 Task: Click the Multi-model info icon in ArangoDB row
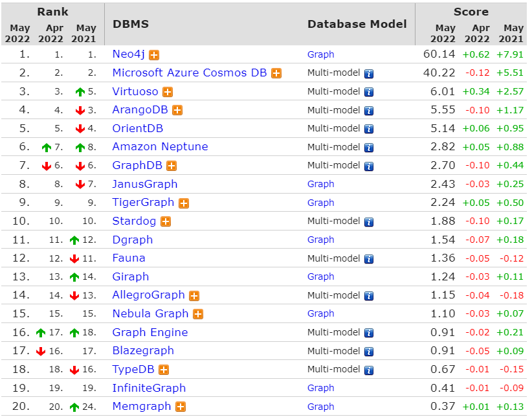[369, 111]
